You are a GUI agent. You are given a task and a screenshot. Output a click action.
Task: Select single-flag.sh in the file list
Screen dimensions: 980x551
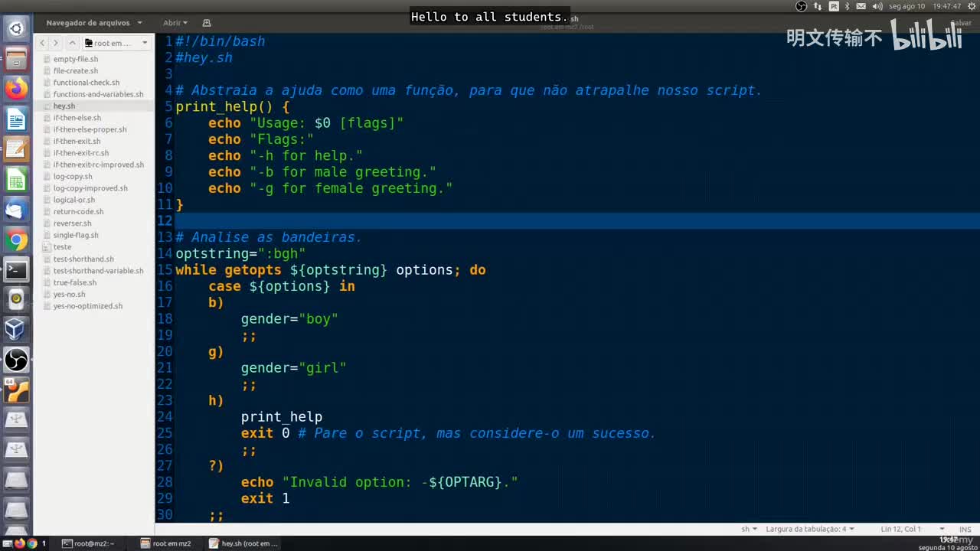coord(76,235)
